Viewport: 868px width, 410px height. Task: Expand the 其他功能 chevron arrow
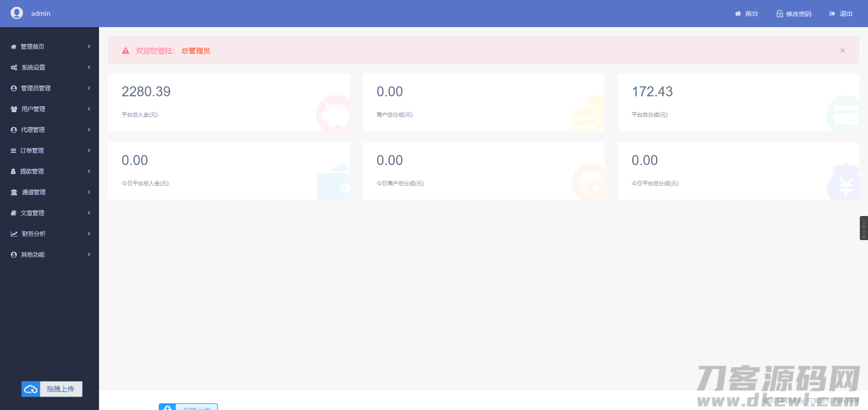tap(89, 254)
